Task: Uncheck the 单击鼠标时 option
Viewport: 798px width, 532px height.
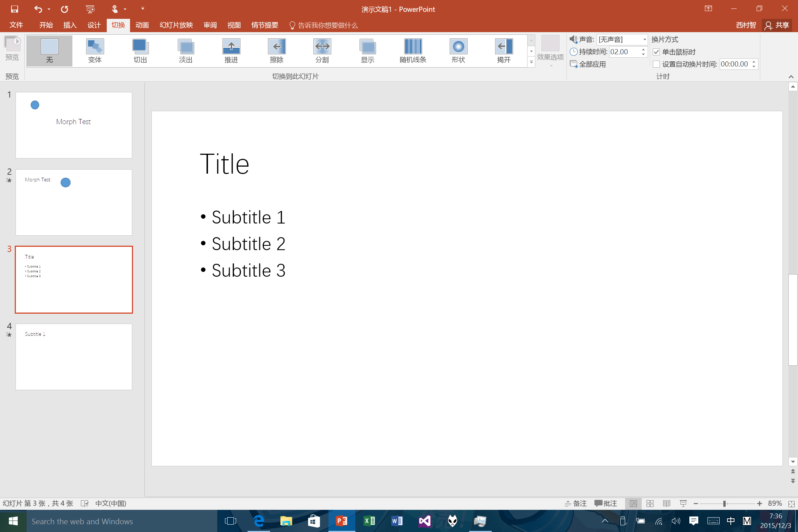Action: click(x=657, y=52)
